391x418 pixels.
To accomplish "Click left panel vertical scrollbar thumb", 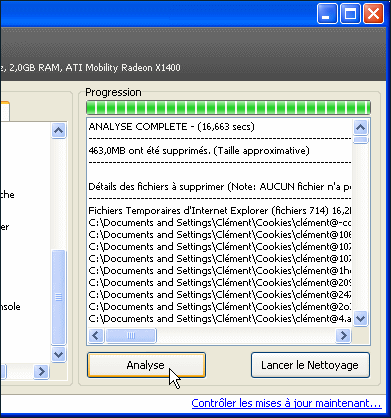I will click(x=59, y=297).
